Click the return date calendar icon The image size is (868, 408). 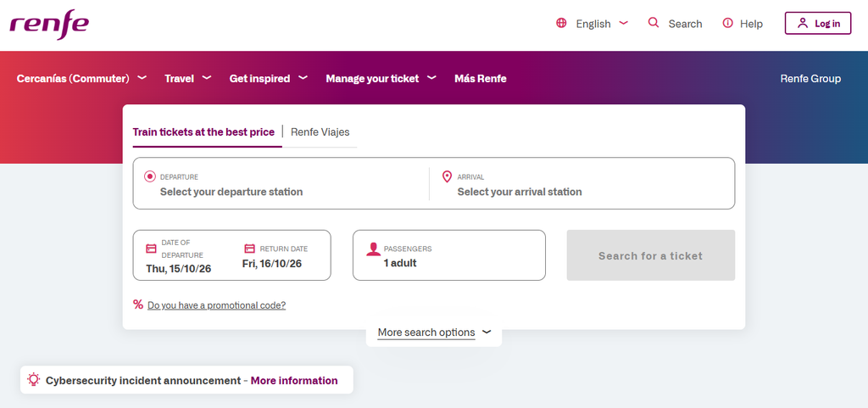[250, 248]
